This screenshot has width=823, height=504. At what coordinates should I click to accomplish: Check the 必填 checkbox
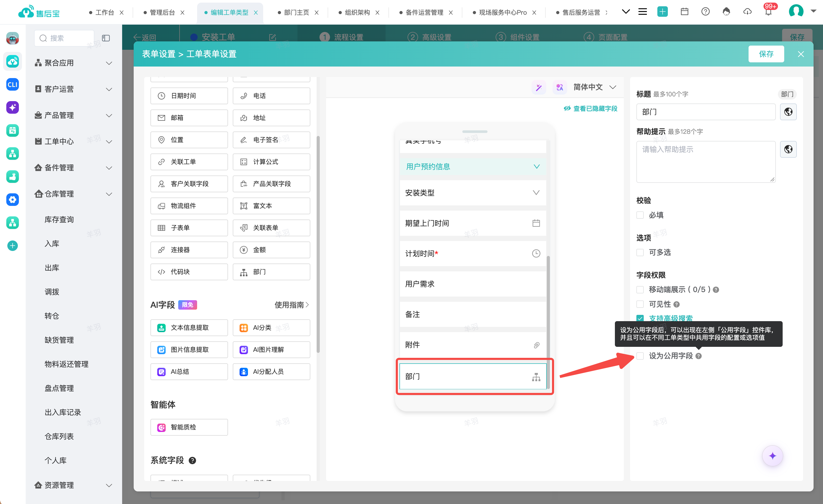click(x=640, y=215)
